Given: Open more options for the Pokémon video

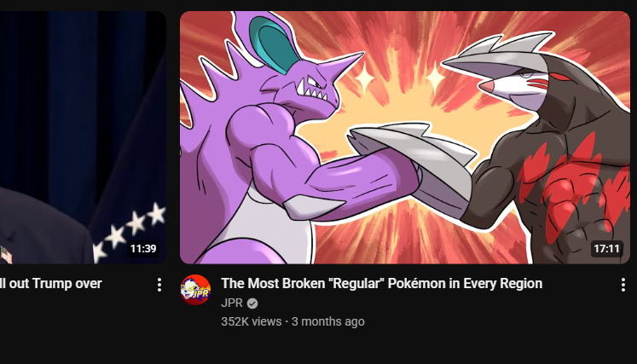Looking at the screenshot, I should [623, 285].
